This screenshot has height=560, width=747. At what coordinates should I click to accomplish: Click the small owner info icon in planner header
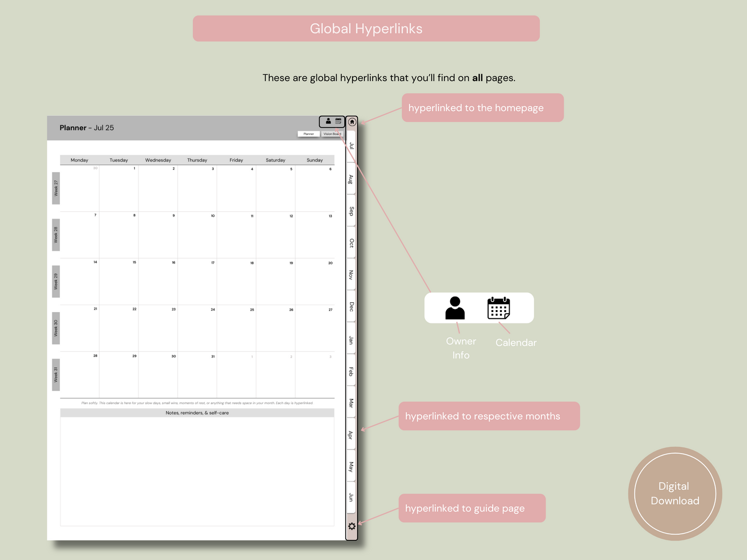328,121
